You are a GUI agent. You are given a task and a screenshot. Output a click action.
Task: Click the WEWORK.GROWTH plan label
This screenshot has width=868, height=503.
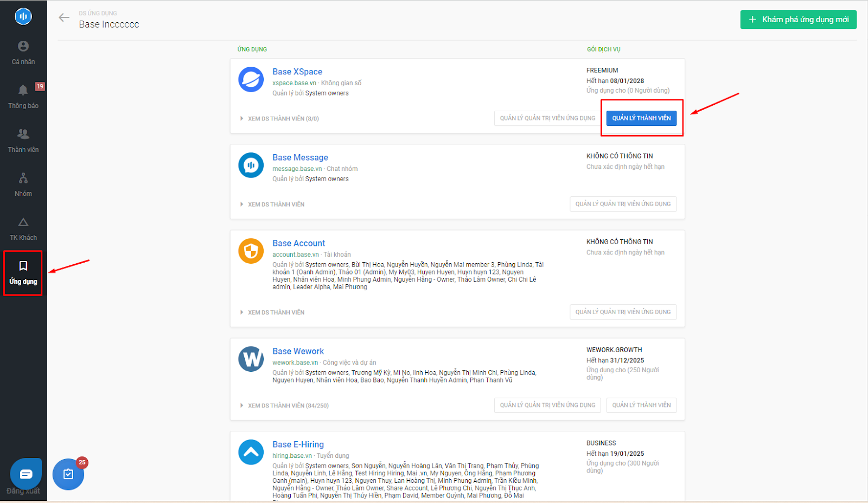tap(614, 350)
